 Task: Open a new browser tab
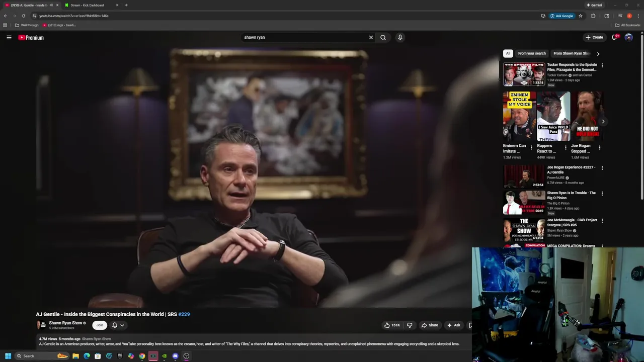pos(126,5)
